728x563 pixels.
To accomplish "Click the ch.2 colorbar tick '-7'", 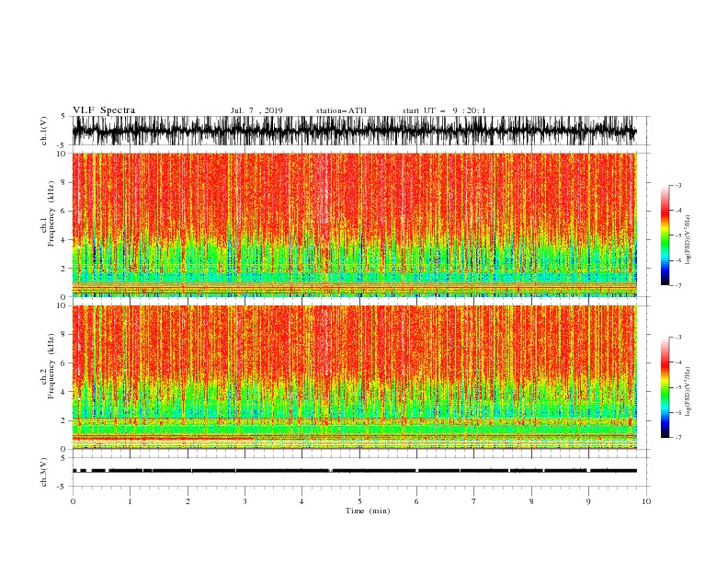I will tap(678, 438).
